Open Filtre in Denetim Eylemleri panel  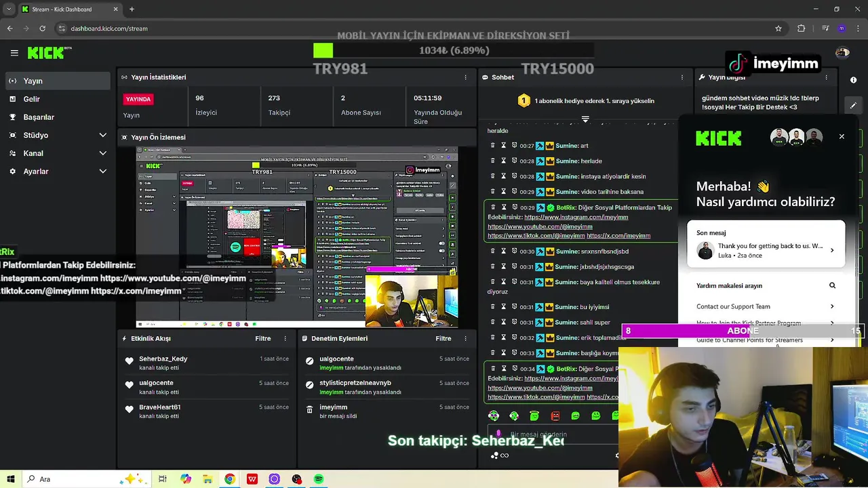pyautogui.click(x=443, y=338)
